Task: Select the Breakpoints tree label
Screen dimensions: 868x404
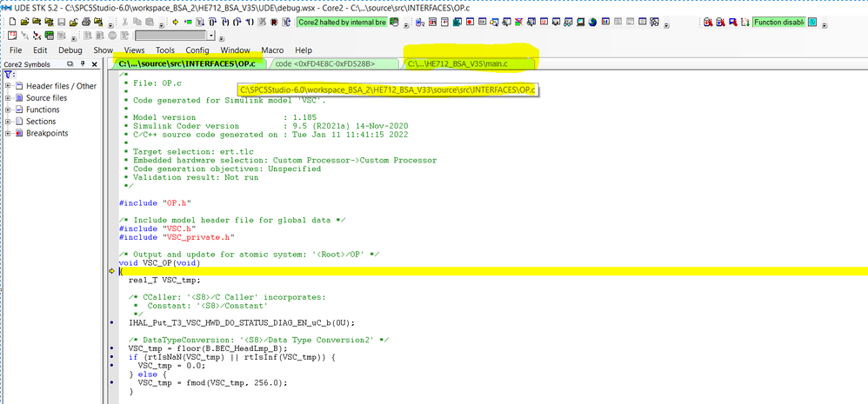Action: 47,133
